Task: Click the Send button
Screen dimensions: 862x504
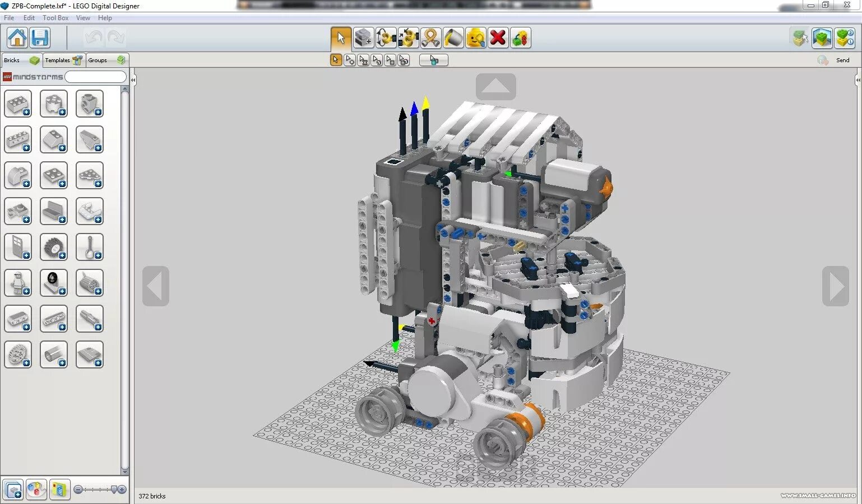Action: coord(842,60)
